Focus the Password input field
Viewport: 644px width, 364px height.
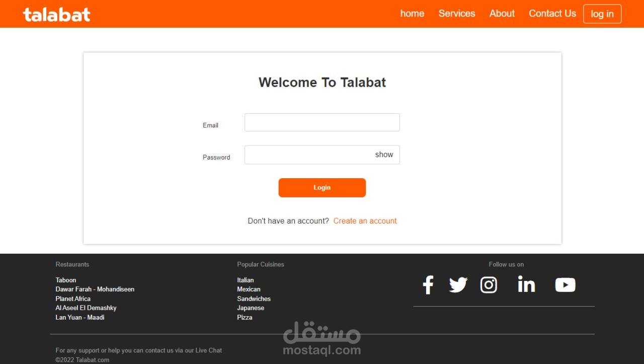pos(322,155)
